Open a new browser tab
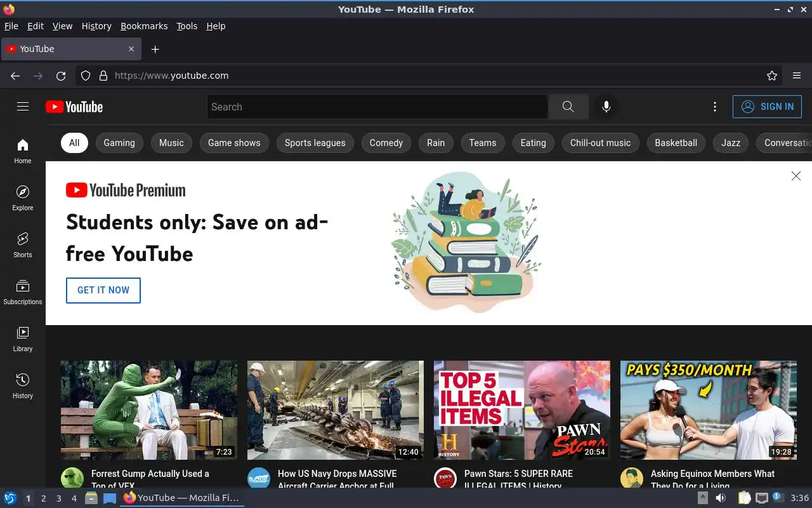The height and width of the screenshot is (508, 812). coord(155,49)
